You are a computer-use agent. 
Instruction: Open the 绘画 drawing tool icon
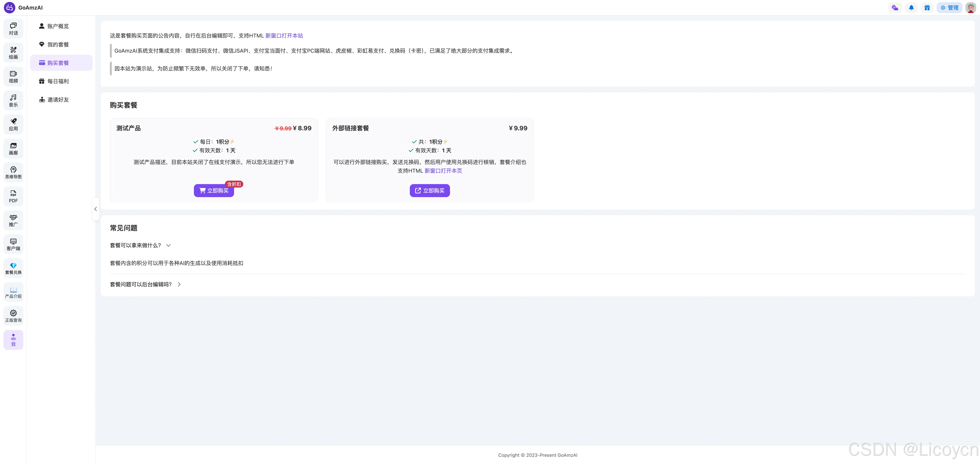pyautogui.click(x=13, y=52)
